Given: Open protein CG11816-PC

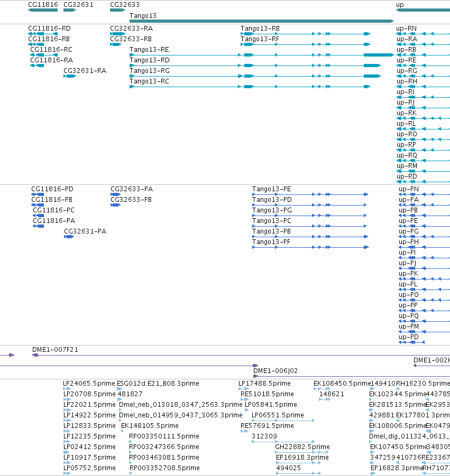Looking at the screenshot, I should tap(53, 210).
